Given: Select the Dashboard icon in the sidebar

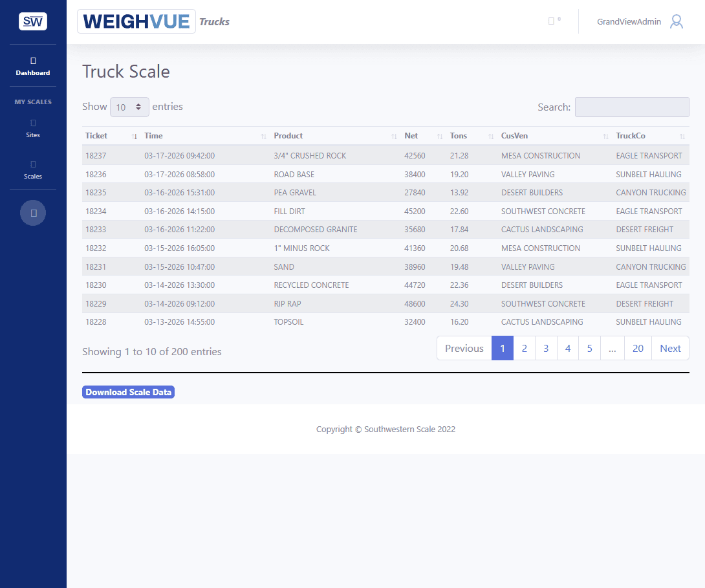Looking at the screenshot, I should 32,65.
